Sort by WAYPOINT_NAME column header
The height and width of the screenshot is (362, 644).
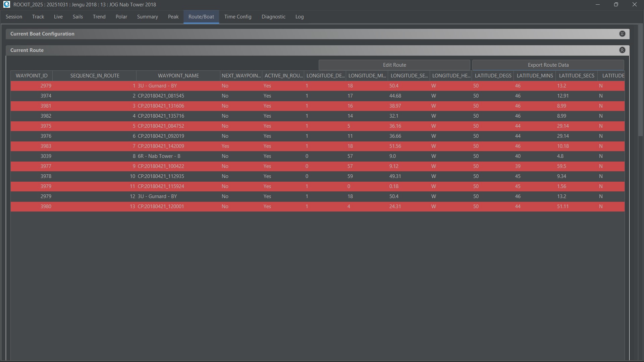178,76
